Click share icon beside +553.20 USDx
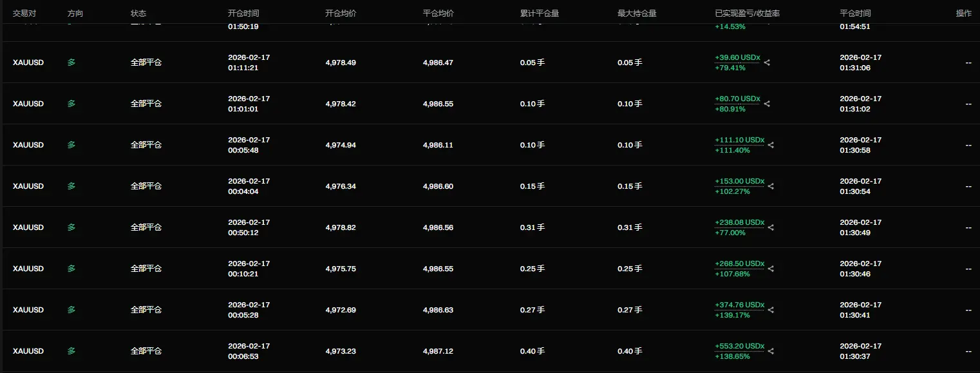This screenshot has width=980, height=373. 771,351
